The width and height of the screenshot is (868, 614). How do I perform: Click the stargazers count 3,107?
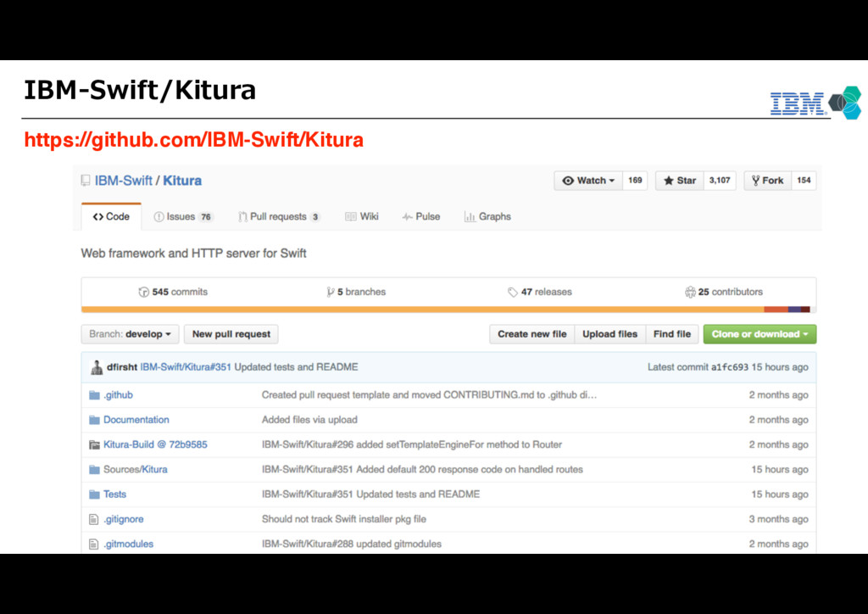pyautogui.click(x=720, y=181)
